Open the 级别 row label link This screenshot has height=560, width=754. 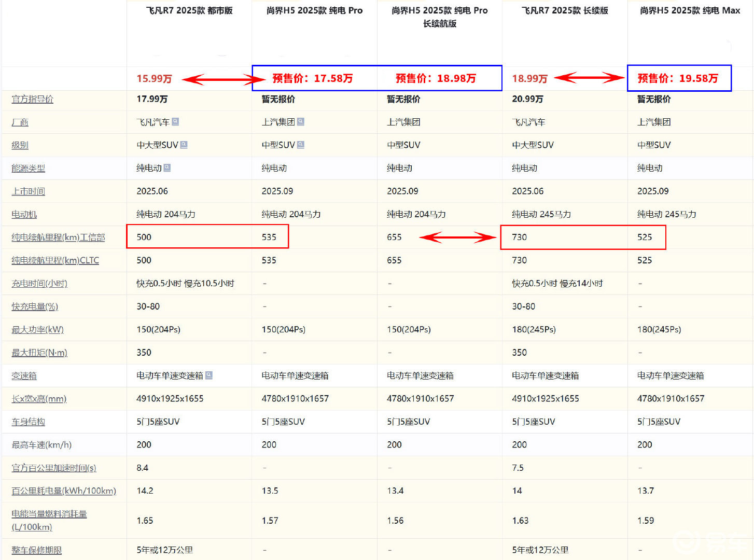[x=20, y=145]
